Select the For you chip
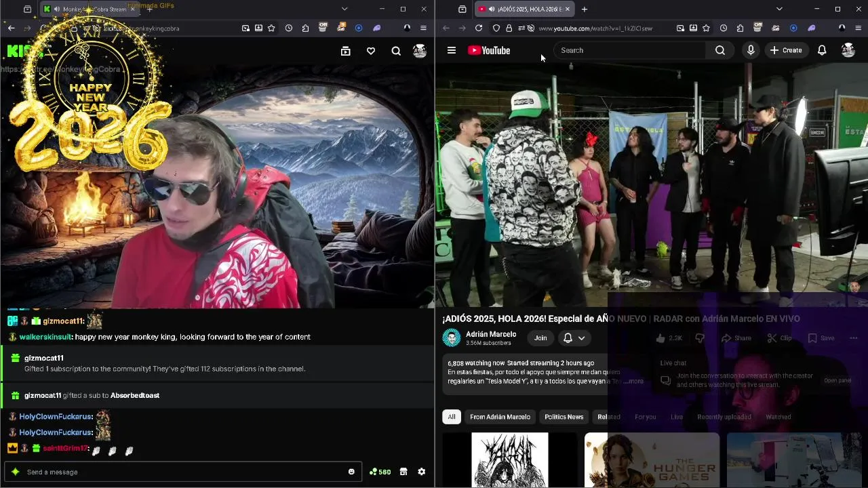Viewport: 868px width, 488px height. 645,417
